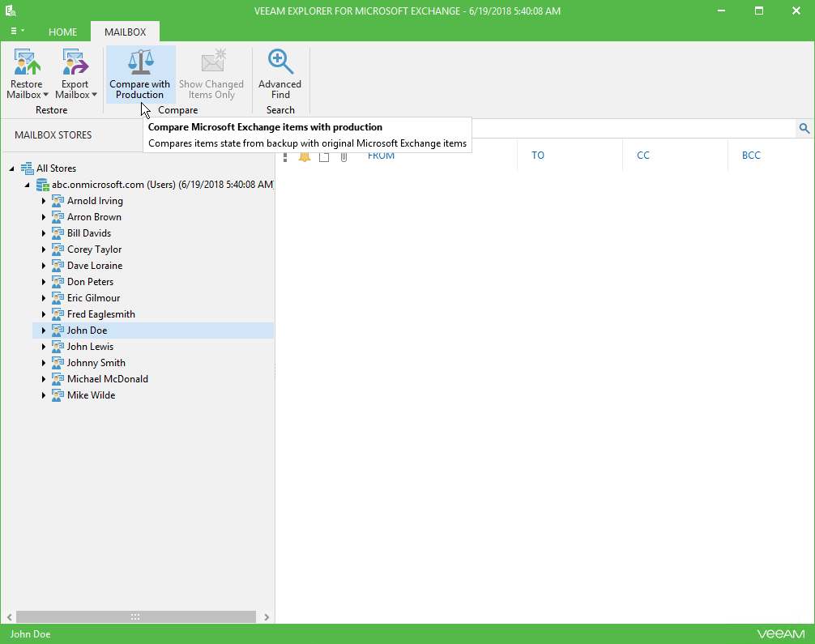Collapse the All Stores tree node
The image size is (815, 644).
coord(11,168)
